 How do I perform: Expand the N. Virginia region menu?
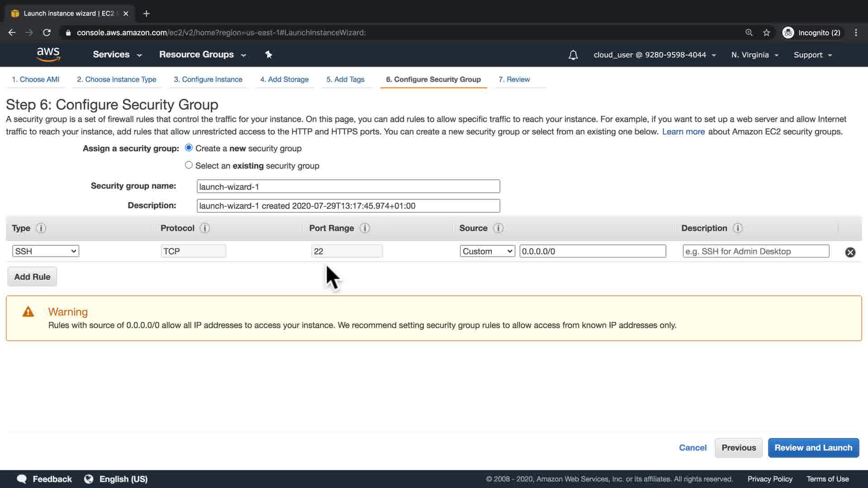click(x=755, y=55)
